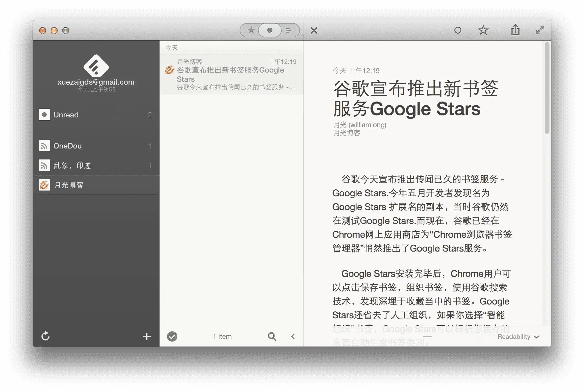Toggle the article's read status
584x392 pixels.
[x=458, y=30]
